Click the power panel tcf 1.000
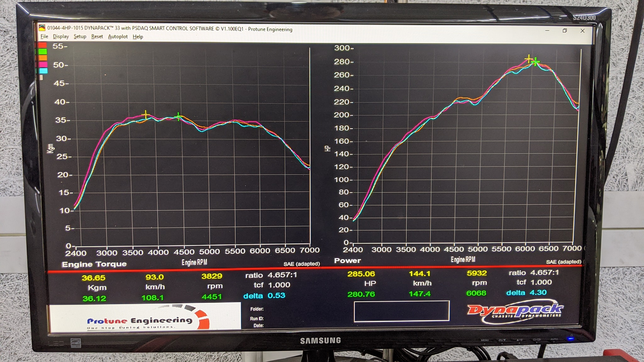644x362 pixels. point(541,282)
